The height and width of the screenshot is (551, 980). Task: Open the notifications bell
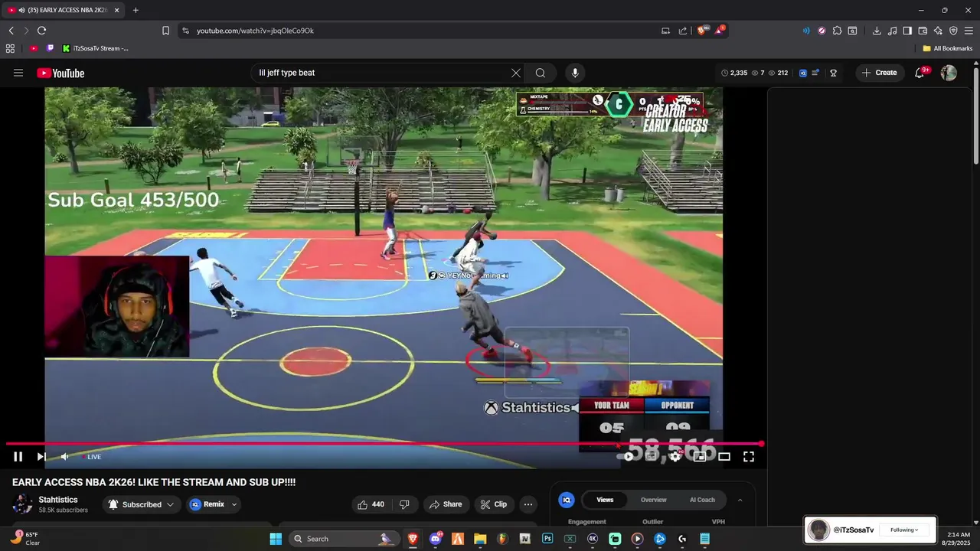pyautogui.click(x=920, y=73)
